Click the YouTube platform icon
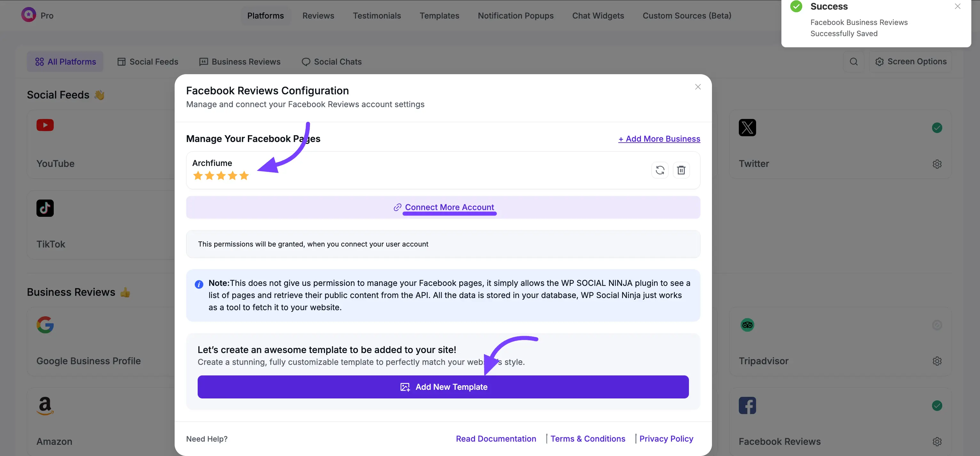 pos(45,125)
